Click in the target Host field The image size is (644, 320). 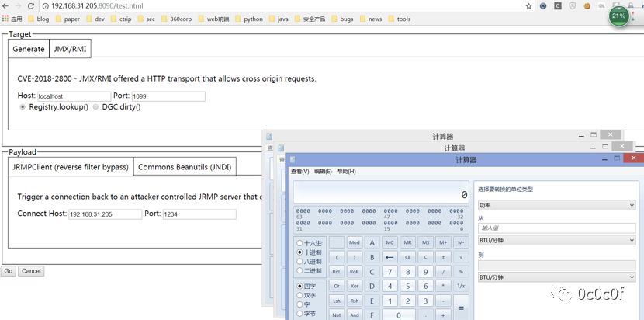point(74,96)
